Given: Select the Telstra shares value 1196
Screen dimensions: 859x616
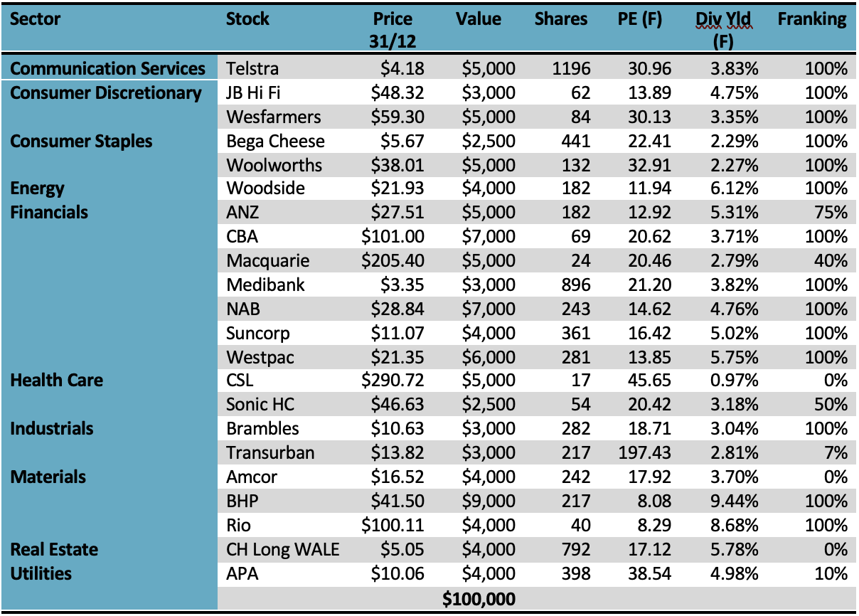Looking at the screenshot, I should (571, 69).
